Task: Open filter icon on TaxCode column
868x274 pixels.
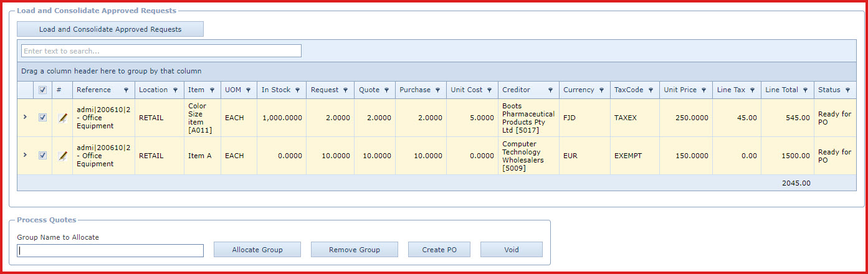Action: [651, 90]
